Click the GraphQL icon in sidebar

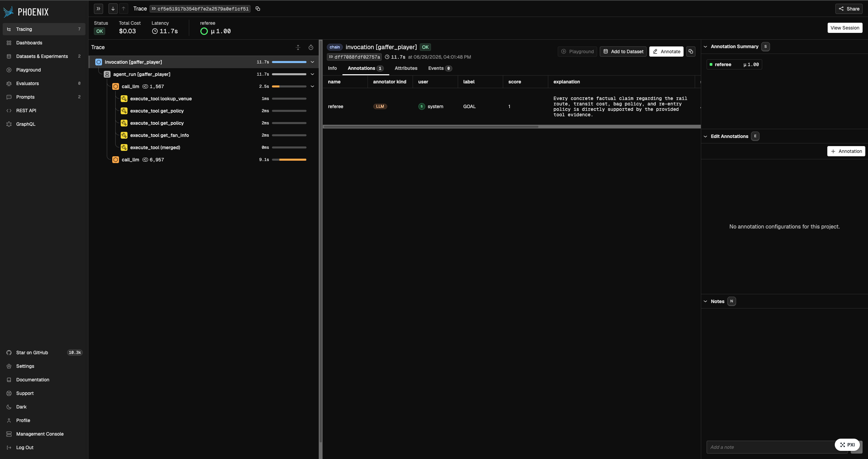pos(9,124)
